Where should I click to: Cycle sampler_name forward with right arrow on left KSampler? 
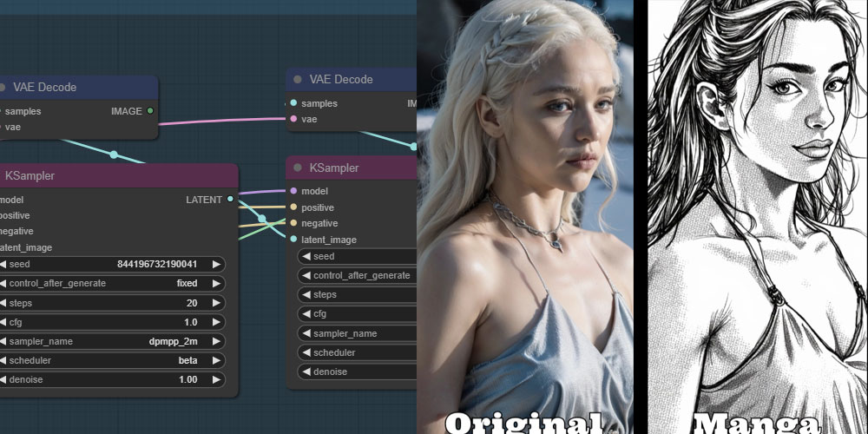tap(216, 341)
